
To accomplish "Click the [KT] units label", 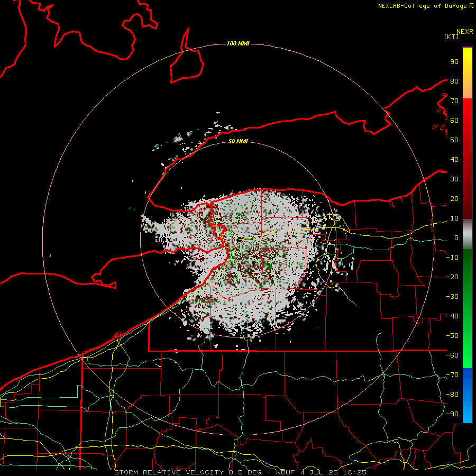I will tap(452, 36).
